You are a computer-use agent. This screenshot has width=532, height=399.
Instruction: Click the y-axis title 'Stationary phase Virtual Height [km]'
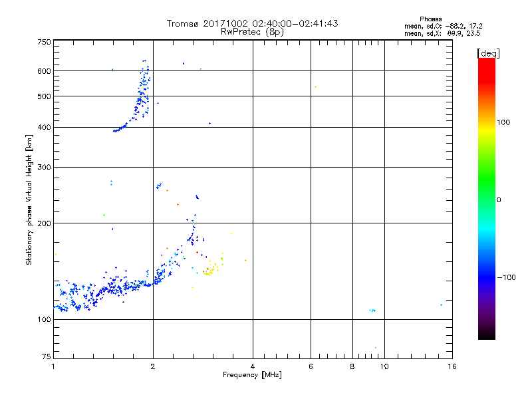click(29, 200)
